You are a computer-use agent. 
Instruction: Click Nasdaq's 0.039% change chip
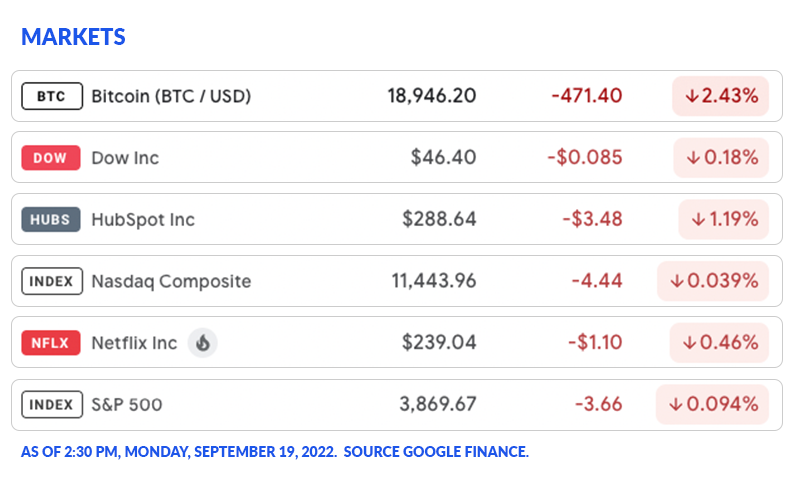coord(713,281)
